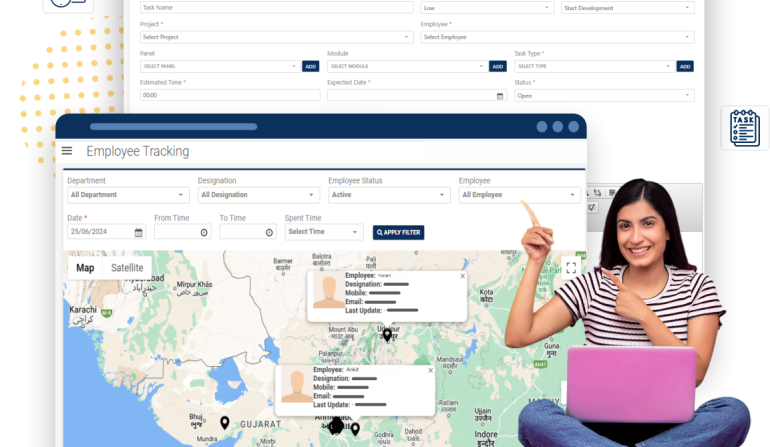Switch to the Map view tab
This screenshot has width=770, height=447.
click(x=85, y=268)
